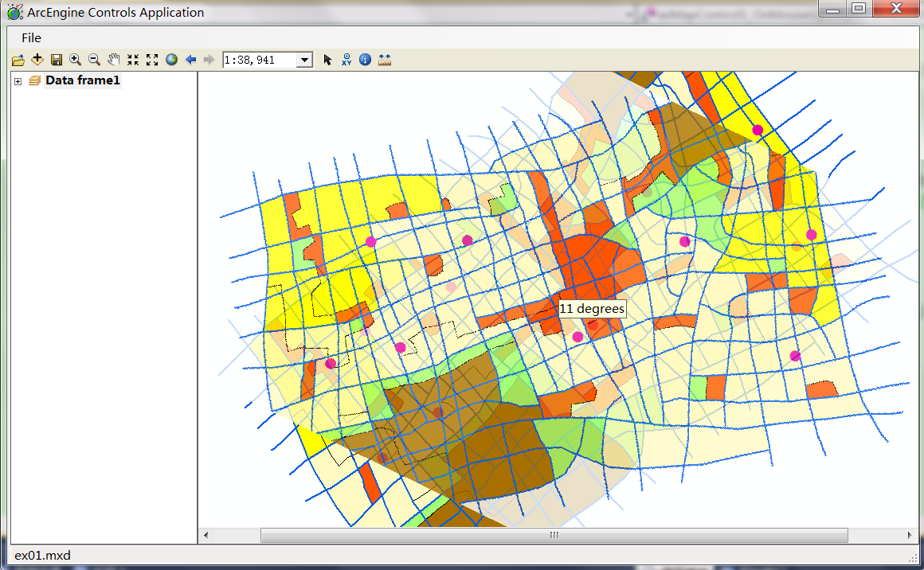Click the Fixed Zoom In icon
This screenshot has width=924, height=570.
pos(133,60)
